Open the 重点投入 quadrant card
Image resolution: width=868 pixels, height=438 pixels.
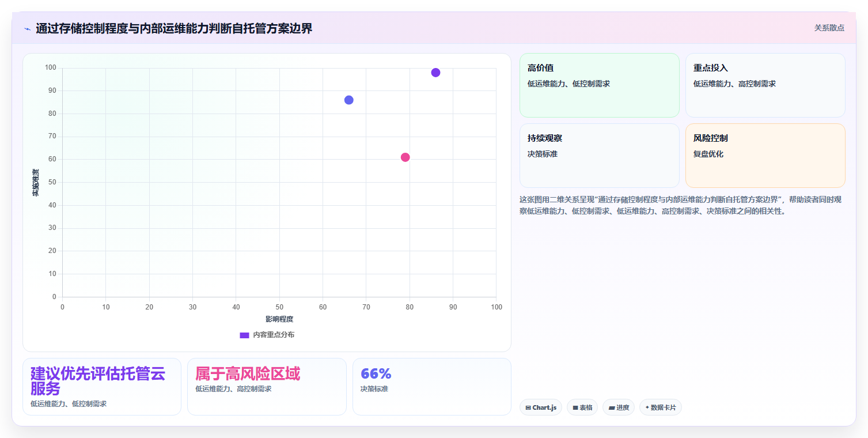point(765,85)
